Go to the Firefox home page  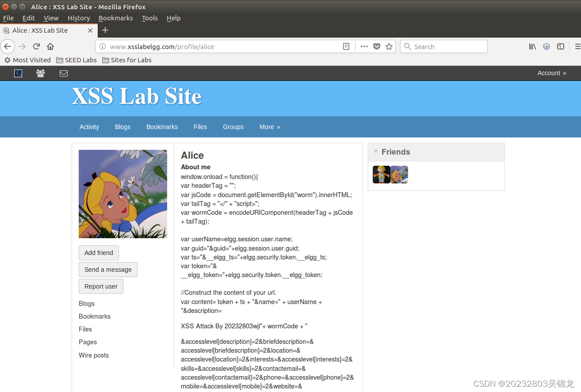click(50, 46)
